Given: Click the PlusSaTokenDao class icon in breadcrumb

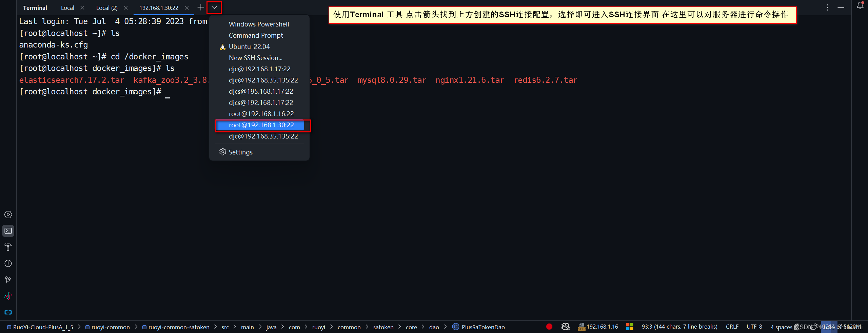Looking at the screenshot, I should 456,327.
